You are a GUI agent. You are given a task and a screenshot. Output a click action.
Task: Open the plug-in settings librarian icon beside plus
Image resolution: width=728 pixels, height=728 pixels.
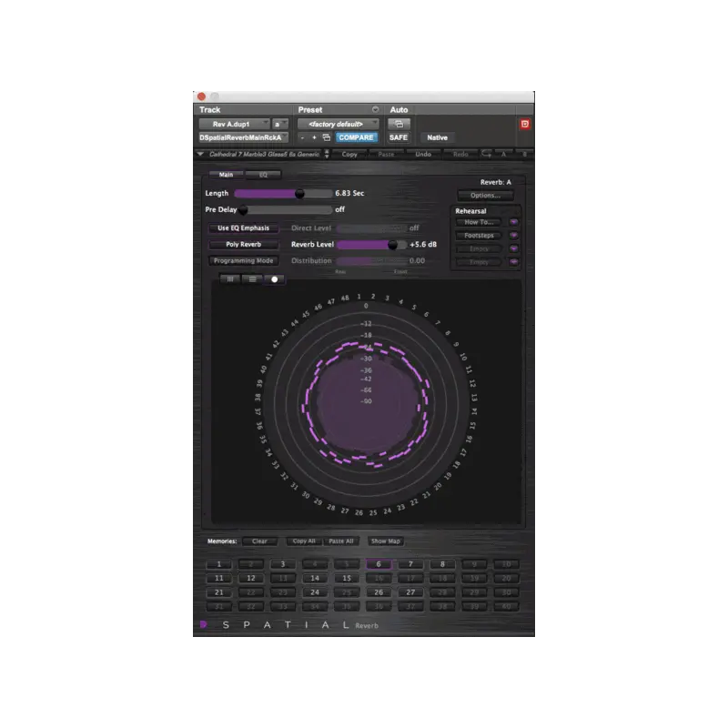(327, 137)
